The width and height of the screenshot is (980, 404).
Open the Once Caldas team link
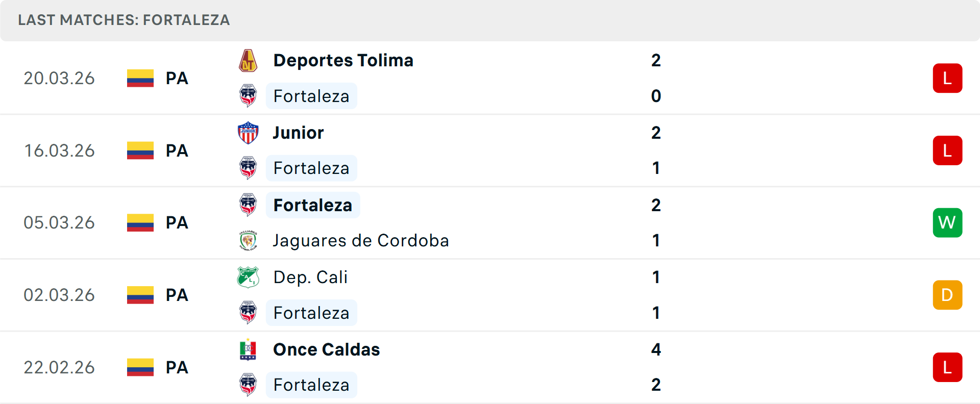pyautogui.click(x=327, y=350)
